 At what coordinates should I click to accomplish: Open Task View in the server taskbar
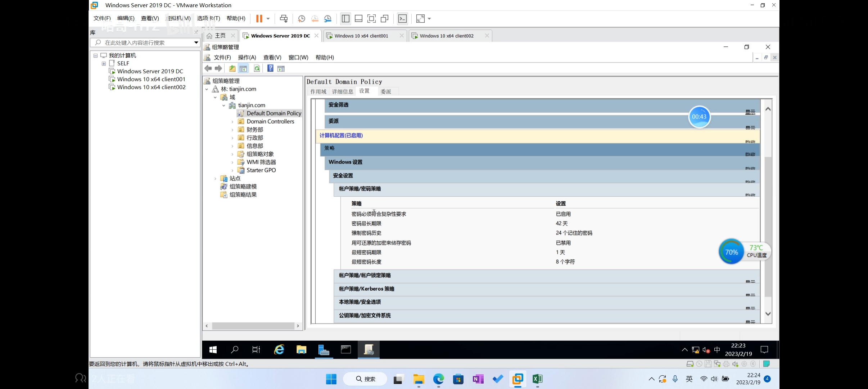tap(256, 349)
